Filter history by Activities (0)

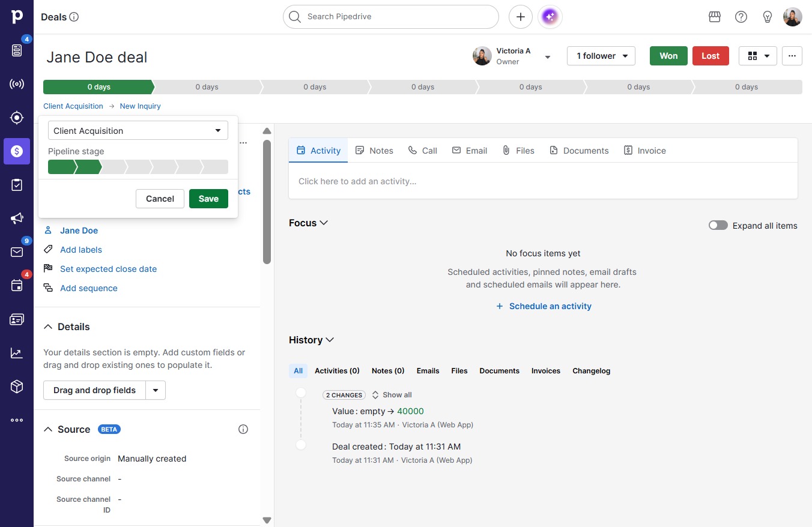click(x=337, y=371)
